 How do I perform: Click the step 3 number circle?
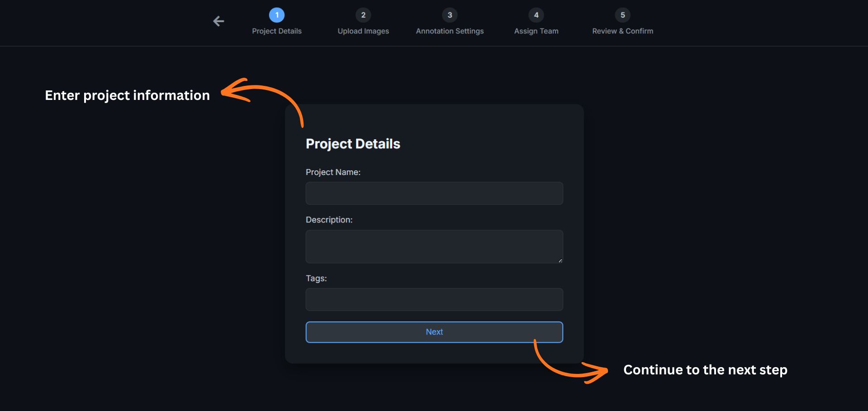(x=450, y=15)
